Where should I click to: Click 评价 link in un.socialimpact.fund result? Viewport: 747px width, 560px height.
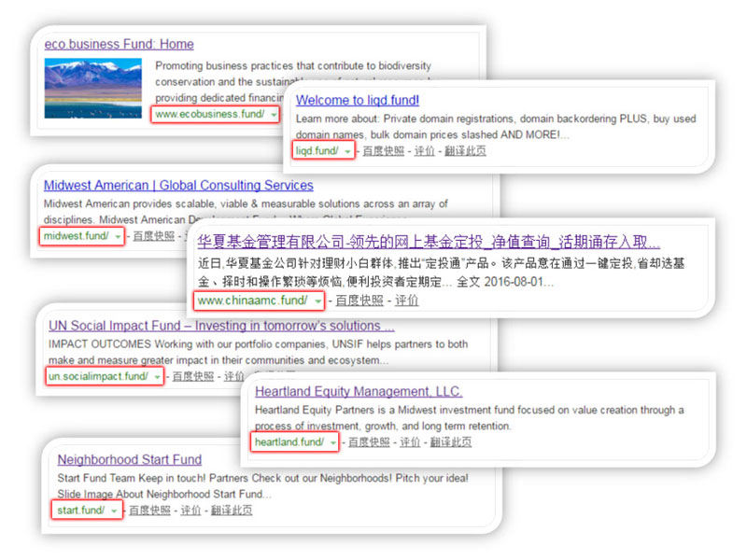click(233, 376)
